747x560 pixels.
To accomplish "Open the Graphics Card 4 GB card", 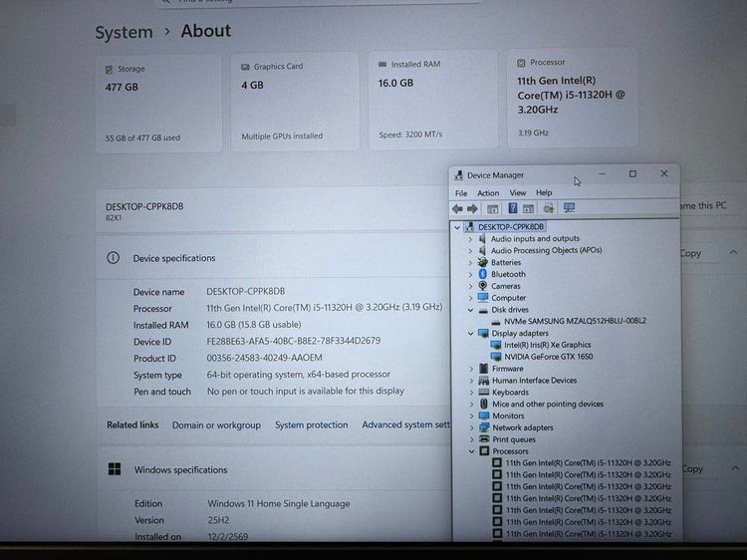I will (x=295, y=102).
